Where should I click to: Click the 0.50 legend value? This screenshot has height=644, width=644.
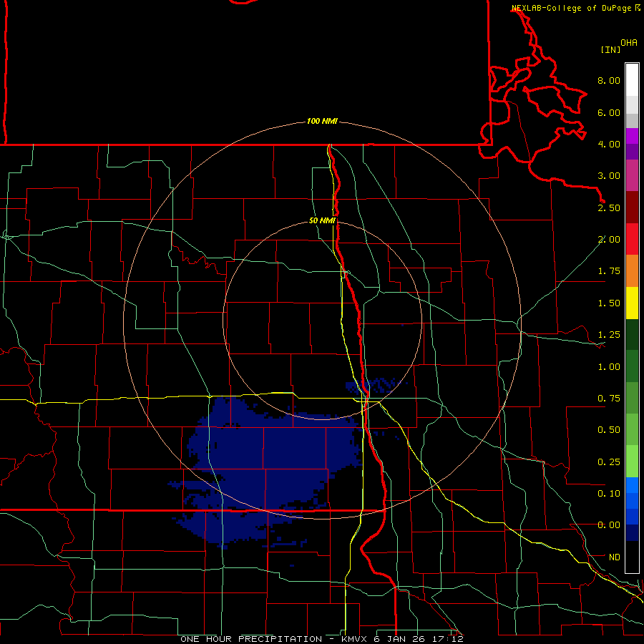pos(609,430)
